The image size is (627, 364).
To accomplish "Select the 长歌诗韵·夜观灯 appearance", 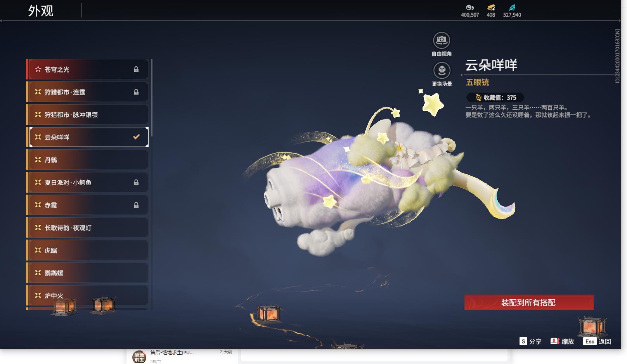I will coord(87,228).
